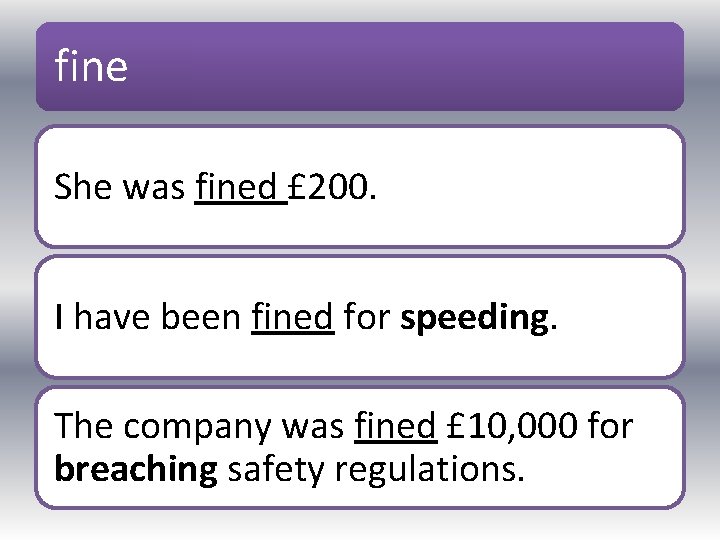The width and height of the screenshot is (720, 540).
Task: Click empty purple area right of 'fine' title
Action: point(404,66)
